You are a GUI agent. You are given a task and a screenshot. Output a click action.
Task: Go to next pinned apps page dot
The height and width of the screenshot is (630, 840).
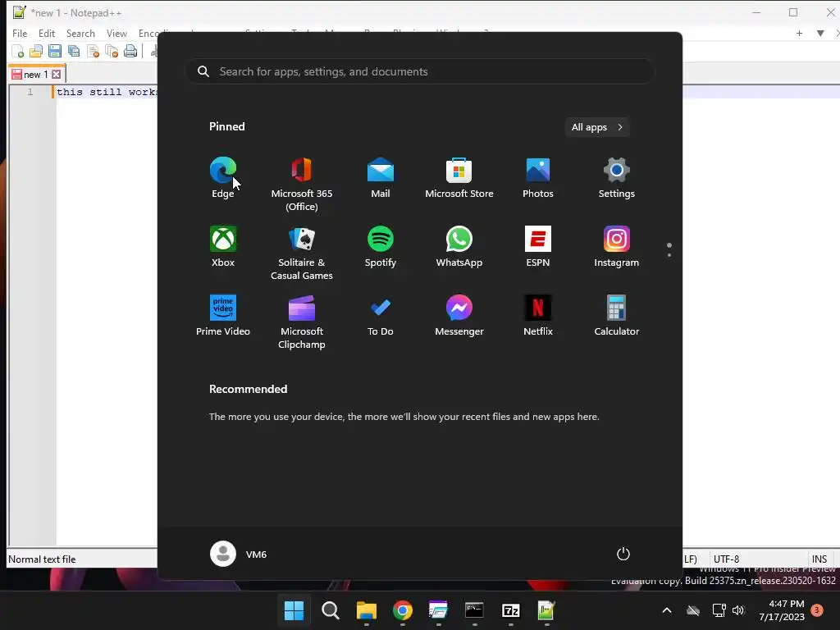tap(669, 255)
